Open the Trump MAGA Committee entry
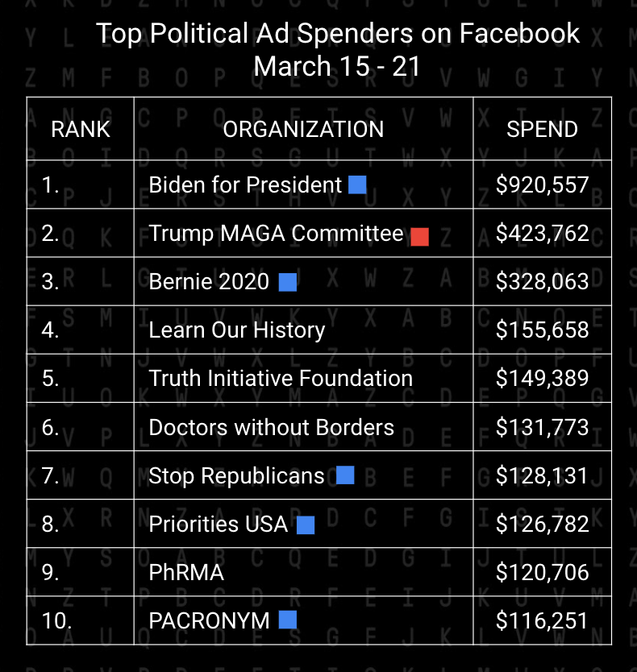The width and height of the screenshot is (637, 672). point(276,234)
